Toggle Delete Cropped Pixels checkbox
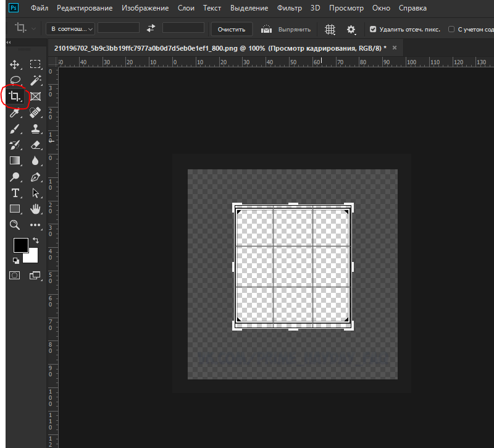The width and height of the screenshot is (494, 448). tap(373, 29)
